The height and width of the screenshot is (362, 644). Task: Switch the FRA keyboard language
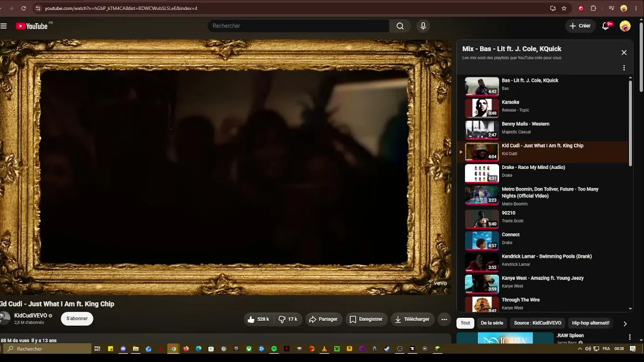tap(606, 349)
